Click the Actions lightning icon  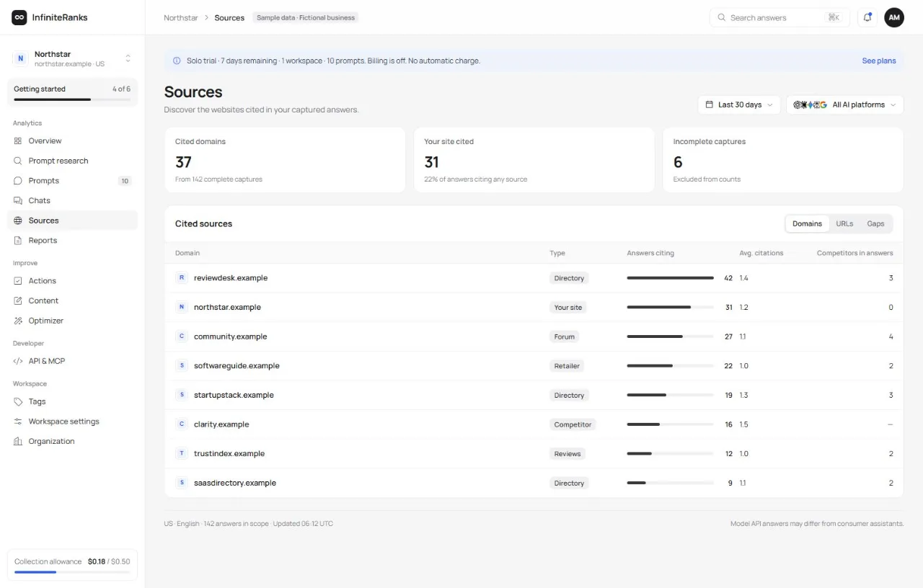[18, 281]
